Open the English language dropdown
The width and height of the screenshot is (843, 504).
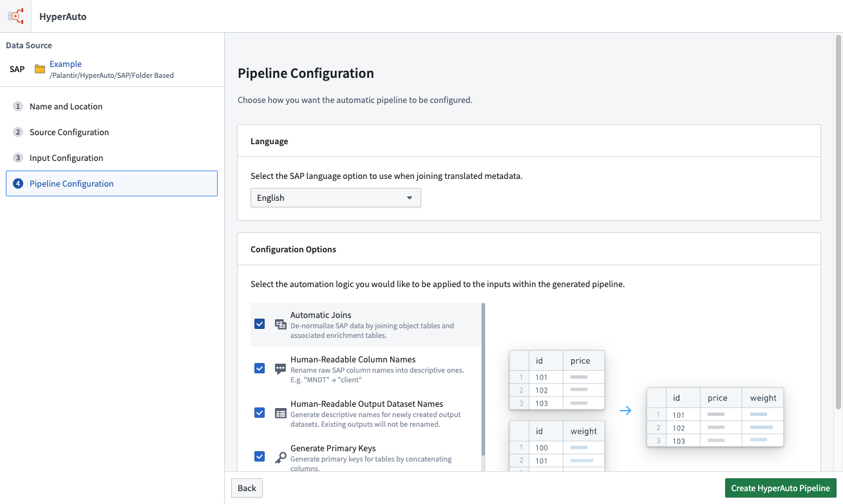point(336,198)
